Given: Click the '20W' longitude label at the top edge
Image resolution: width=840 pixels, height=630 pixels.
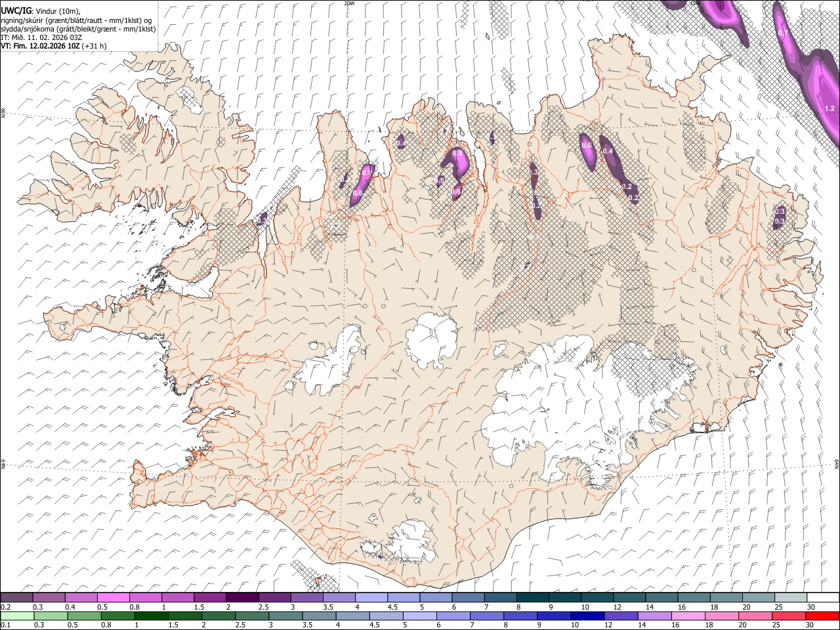Looking at the screenshot, I should (349, 3).
